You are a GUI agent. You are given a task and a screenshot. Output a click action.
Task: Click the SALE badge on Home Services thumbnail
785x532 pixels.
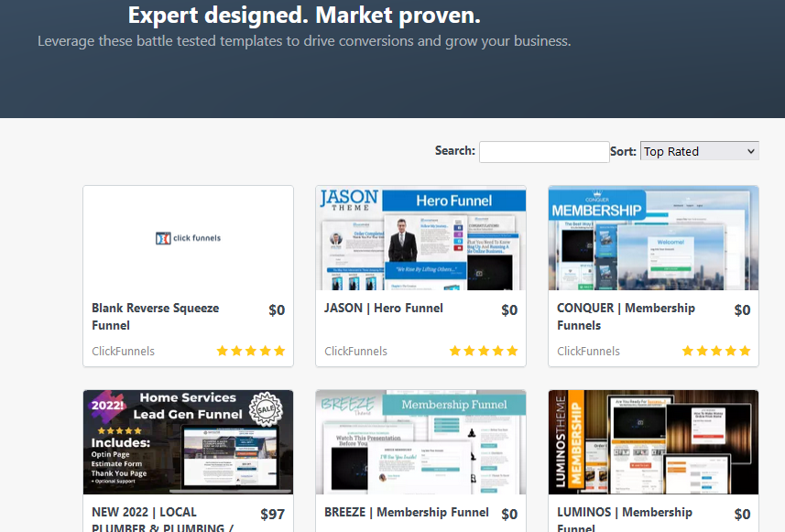(x=266, y=409)
